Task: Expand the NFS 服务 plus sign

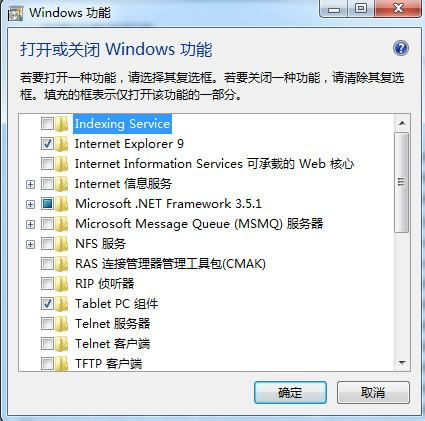Action: pos(30,244)
